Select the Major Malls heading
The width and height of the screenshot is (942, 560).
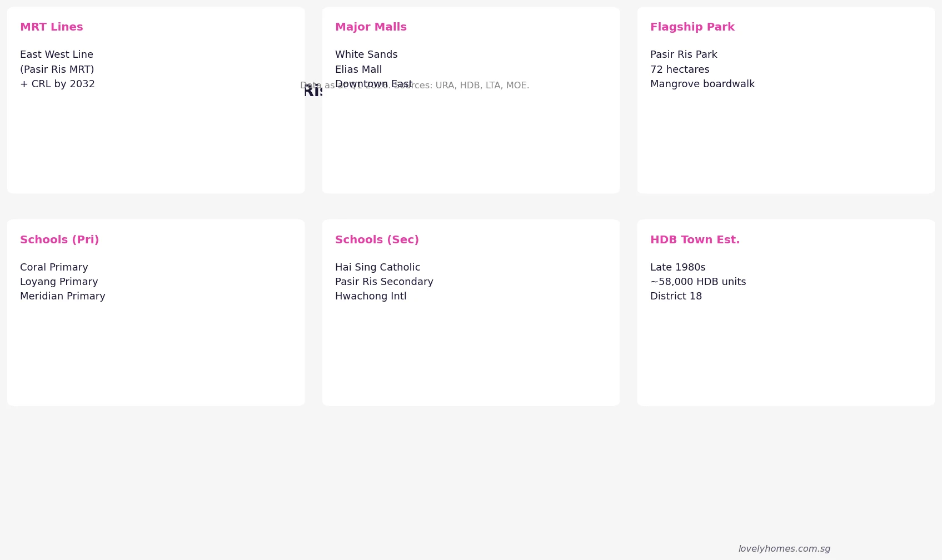point(371,27)
